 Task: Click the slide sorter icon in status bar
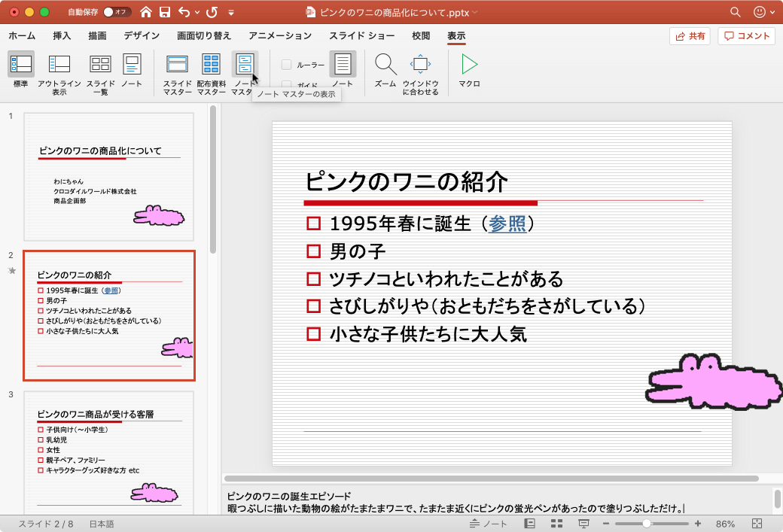(x=556, y=523)
